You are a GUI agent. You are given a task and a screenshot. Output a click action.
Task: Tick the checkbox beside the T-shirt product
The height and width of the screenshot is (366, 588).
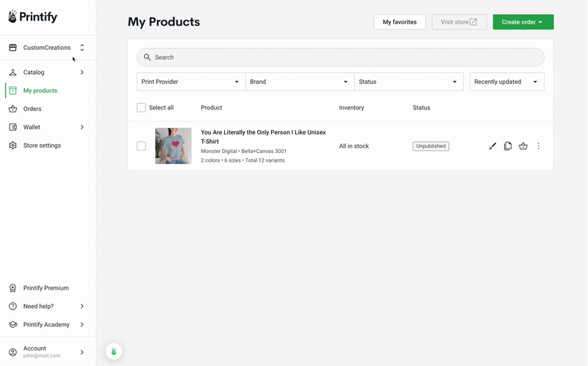click(141, 146)
